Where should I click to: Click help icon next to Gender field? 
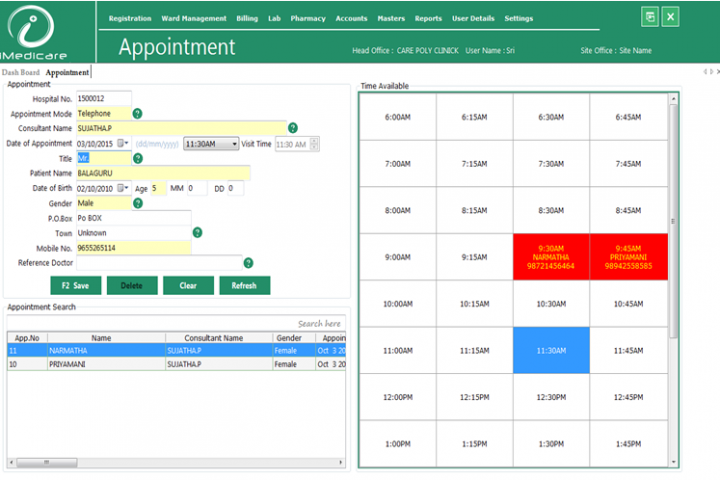[x=138, y=203]
